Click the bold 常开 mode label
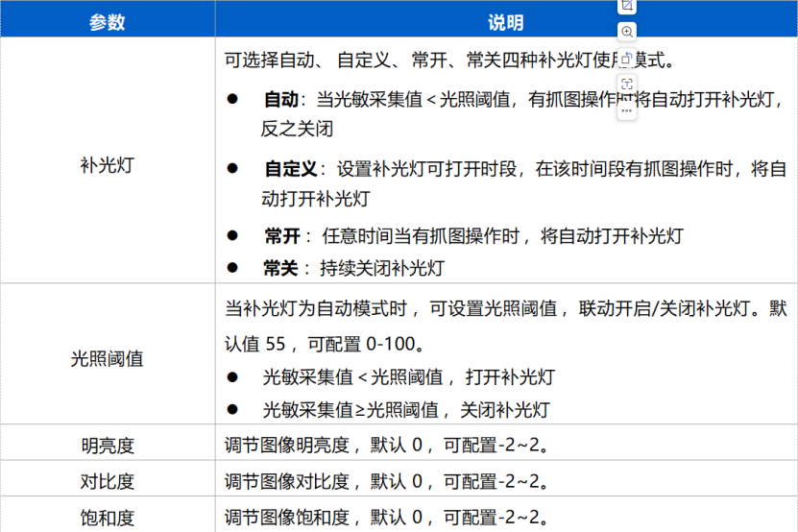This screenshot has height=532, width=798. click(x=282, y=236)
